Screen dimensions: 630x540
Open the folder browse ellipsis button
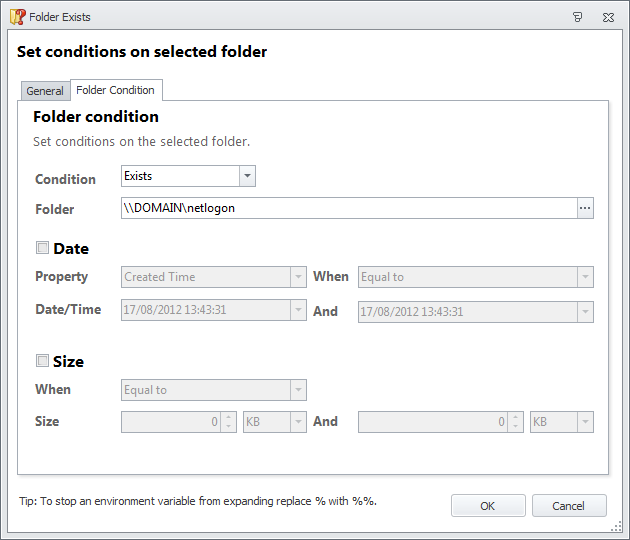click(585, 208)
